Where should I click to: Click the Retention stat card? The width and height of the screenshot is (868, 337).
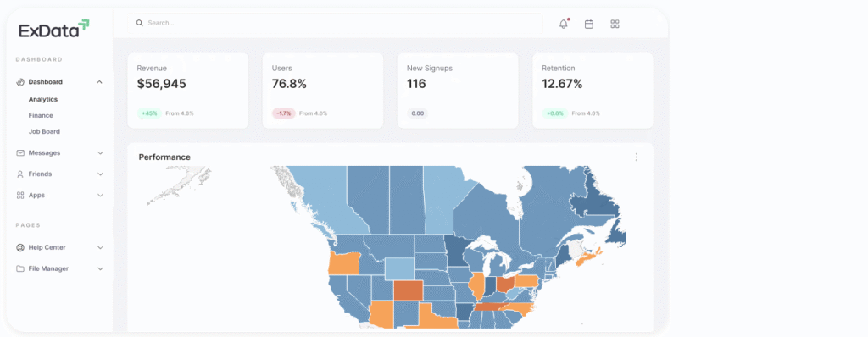click(x=593, y=91)
